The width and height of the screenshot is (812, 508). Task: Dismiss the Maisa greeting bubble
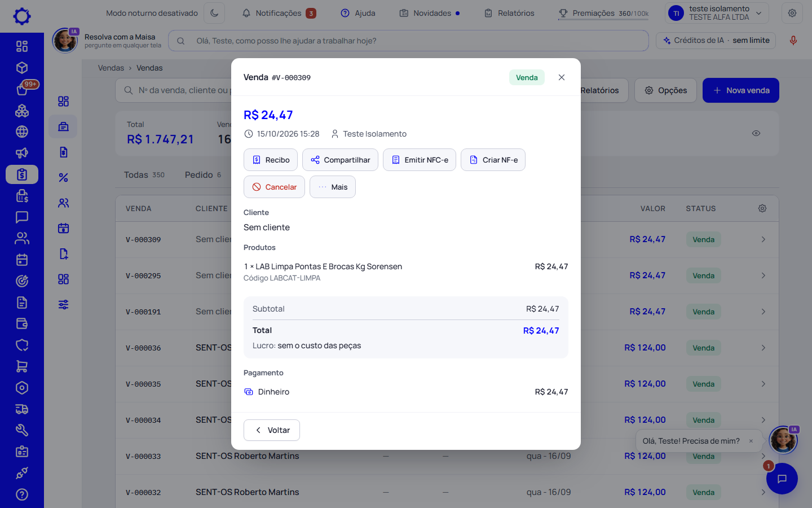coord(751,441)
